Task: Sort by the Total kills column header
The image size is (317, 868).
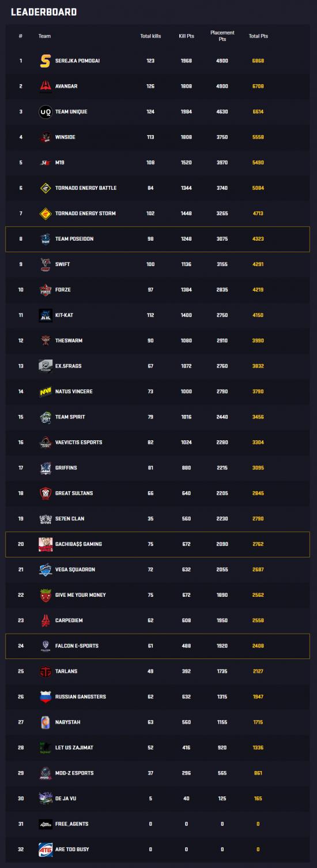Action: (x=150, y=36)
